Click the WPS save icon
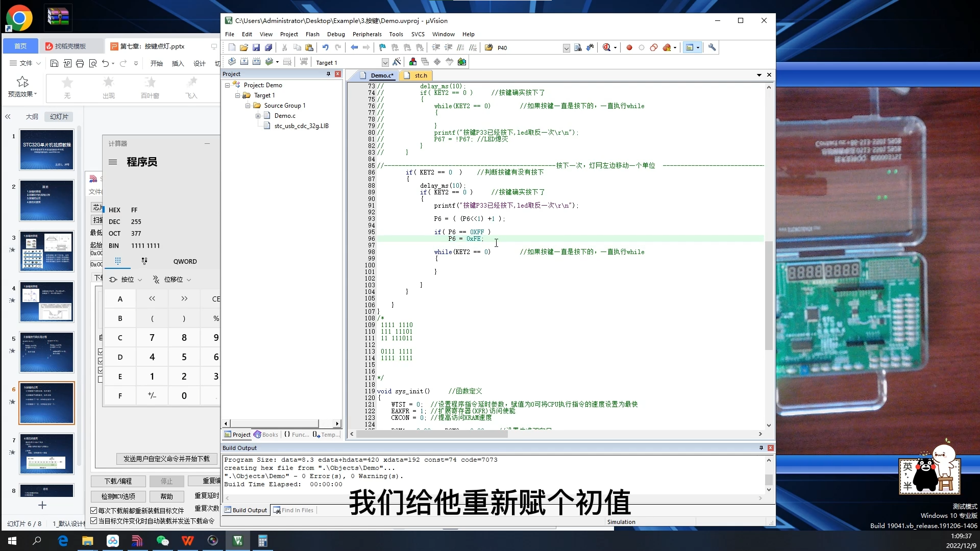Image resolution: width=980 pixels, height=551 pixels. click(54, 63)
